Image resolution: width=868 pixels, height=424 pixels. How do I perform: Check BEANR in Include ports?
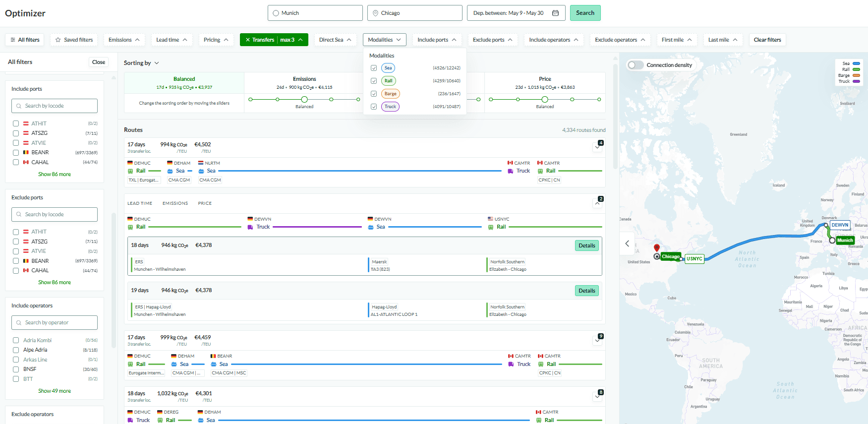coord(16,153)
